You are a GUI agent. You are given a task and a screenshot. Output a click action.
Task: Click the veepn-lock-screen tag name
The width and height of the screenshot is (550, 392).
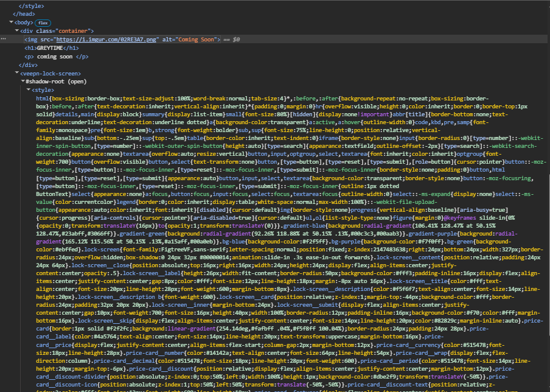pyautogui.click(x=50, y=73)
